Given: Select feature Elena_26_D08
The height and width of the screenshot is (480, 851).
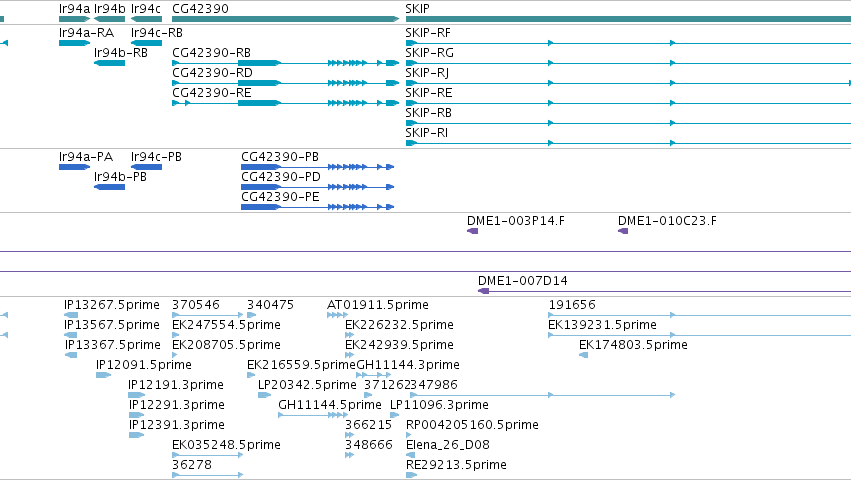Looking at the screenshot, I should (x=411, y=456).
